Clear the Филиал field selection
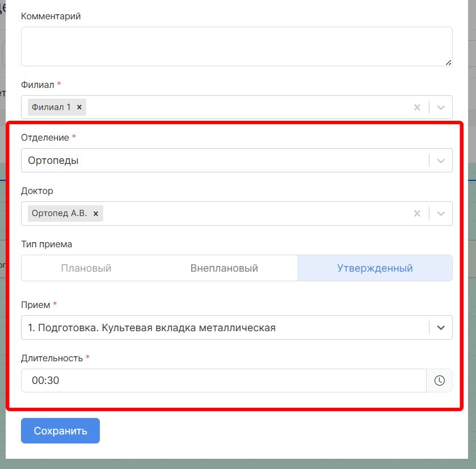 tap(417, 107)
